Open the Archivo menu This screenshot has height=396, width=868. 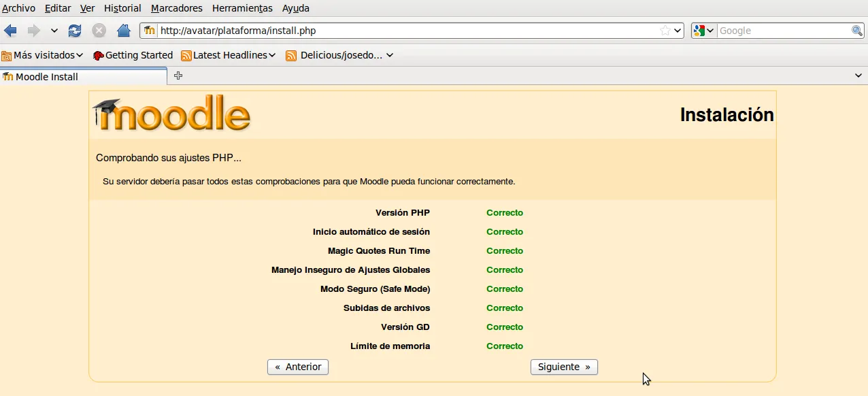(x=18, y=8)
